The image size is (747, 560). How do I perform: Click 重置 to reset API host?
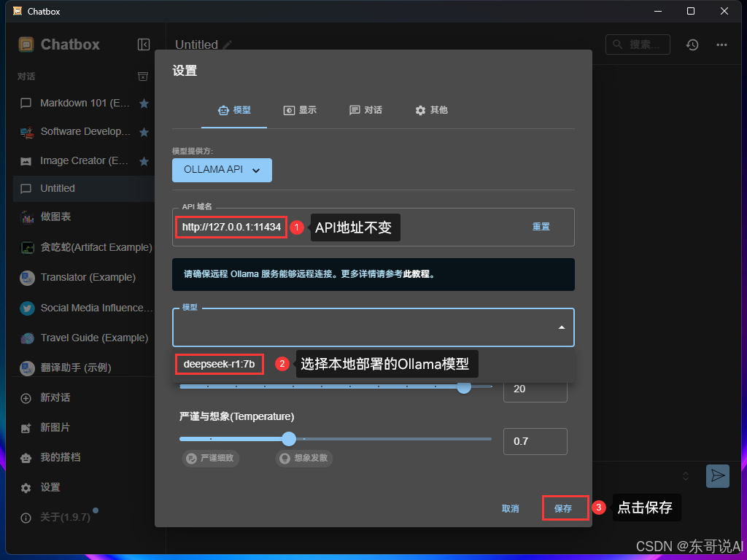(541, 227)
